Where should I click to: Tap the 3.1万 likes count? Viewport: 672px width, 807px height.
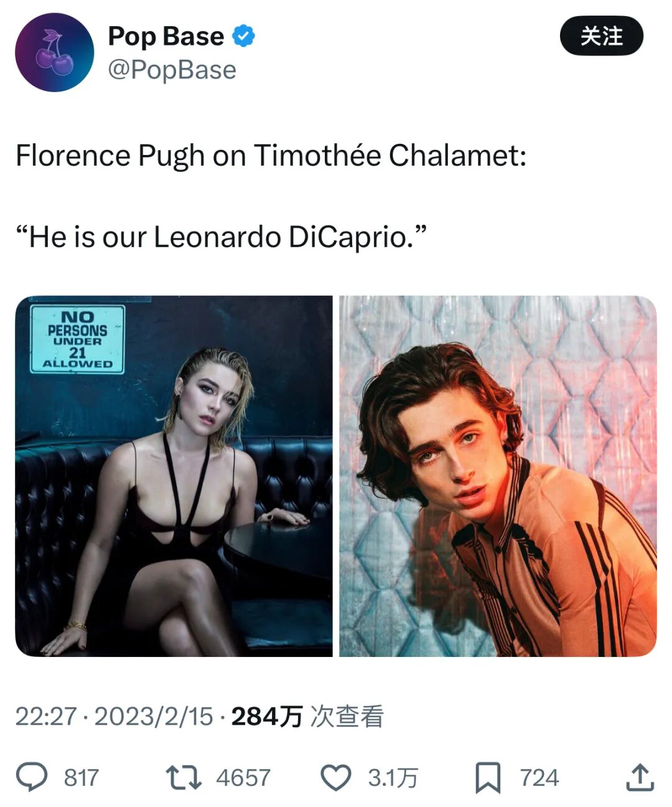(393, 778)
